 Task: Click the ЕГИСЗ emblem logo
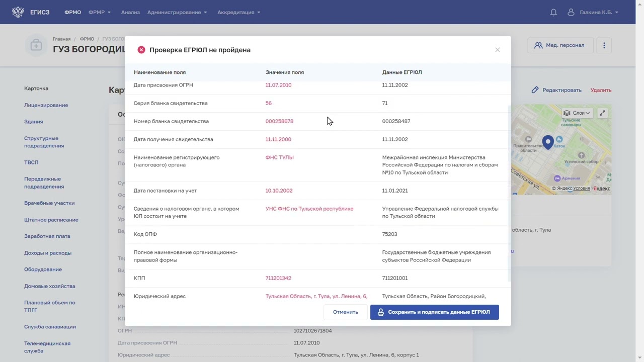pyautogui.click(x=18, y=12)
